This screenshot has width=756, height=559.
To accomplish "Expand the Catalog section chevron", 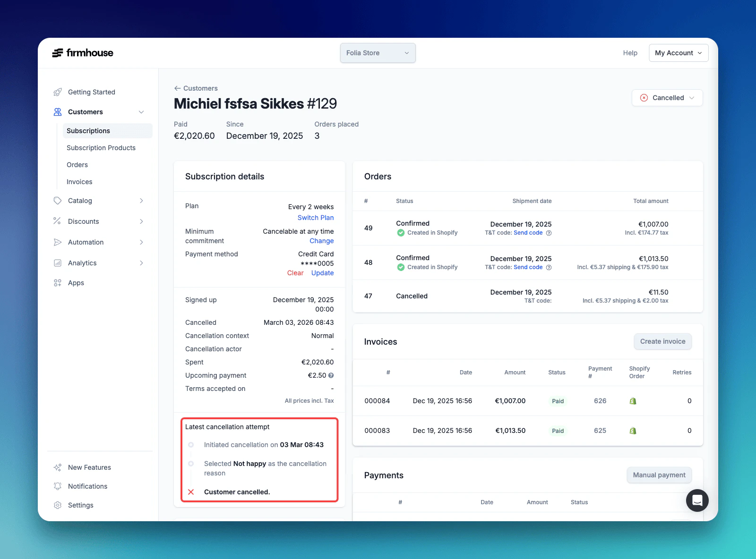I will point(141,201).
